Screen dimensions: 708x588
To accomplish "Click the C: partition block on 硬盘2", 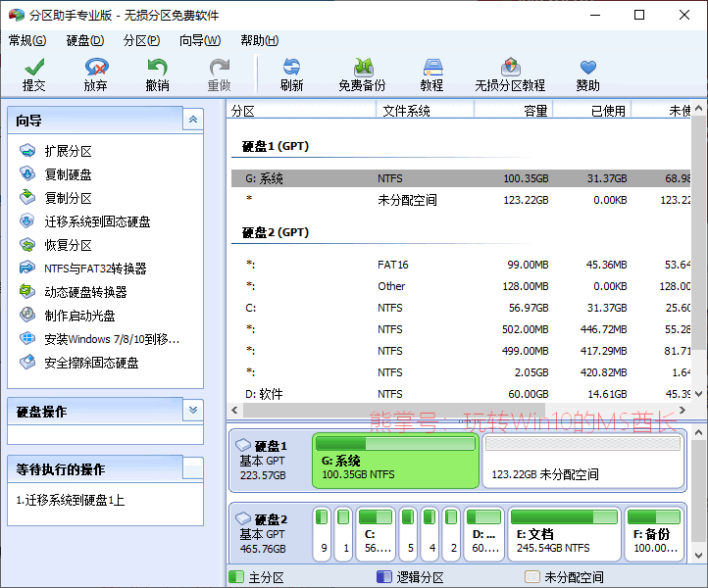I will (x=376, y=534).
